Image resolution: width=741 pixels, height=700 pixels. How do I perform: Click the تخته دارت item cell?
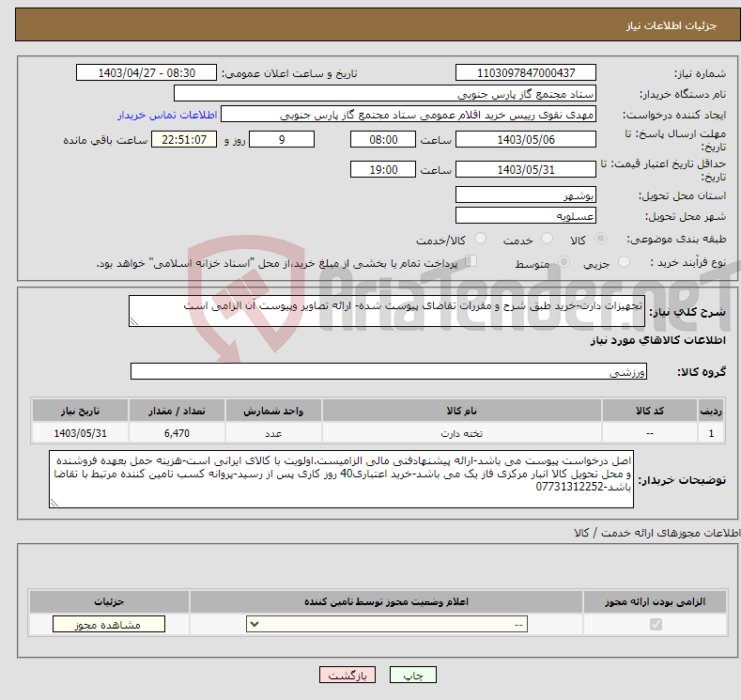click(462, 433)
